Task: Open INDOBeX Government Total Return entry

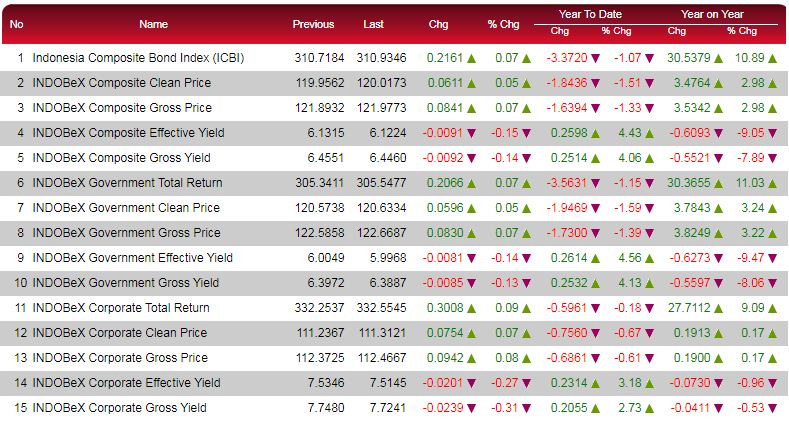Action: tap(127, 183)
